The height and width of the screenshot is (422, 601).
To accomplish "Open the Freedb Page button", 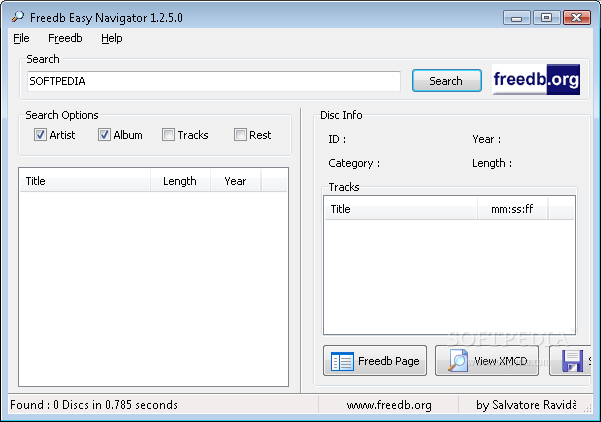I will (375, 361).
